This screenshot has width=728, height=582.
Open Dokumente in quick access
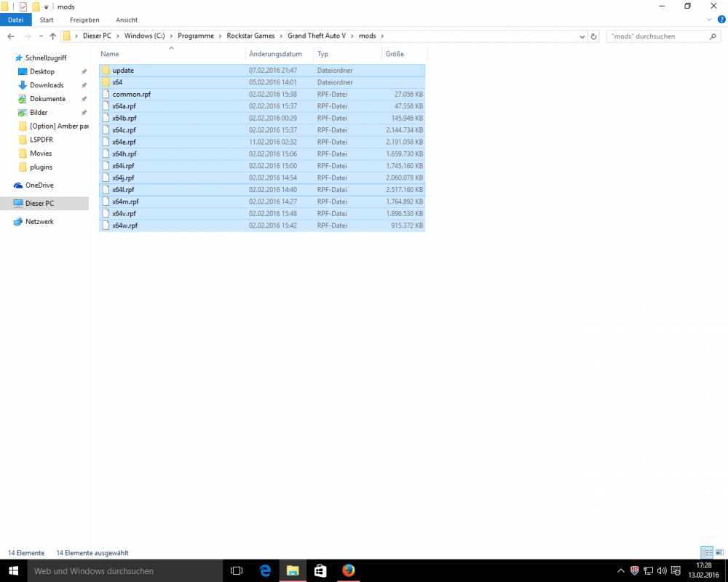tap(47, 99)
